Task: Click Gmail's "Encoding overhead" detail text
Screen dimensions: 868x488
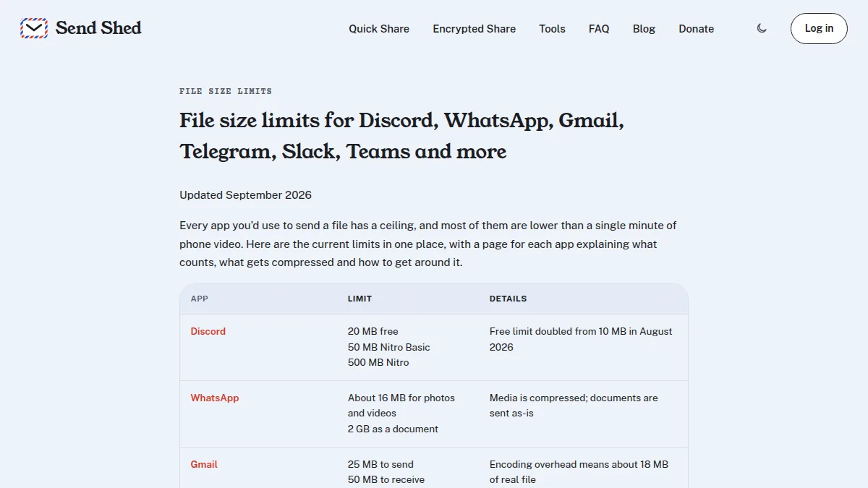Action: [579, 472]
